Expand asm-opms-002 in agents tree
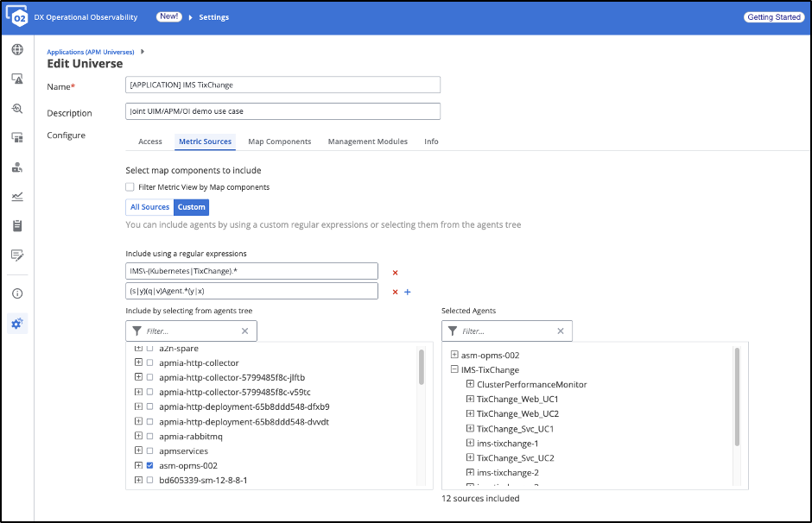Viewport: 812px width, 523px height. coord(138,465)
